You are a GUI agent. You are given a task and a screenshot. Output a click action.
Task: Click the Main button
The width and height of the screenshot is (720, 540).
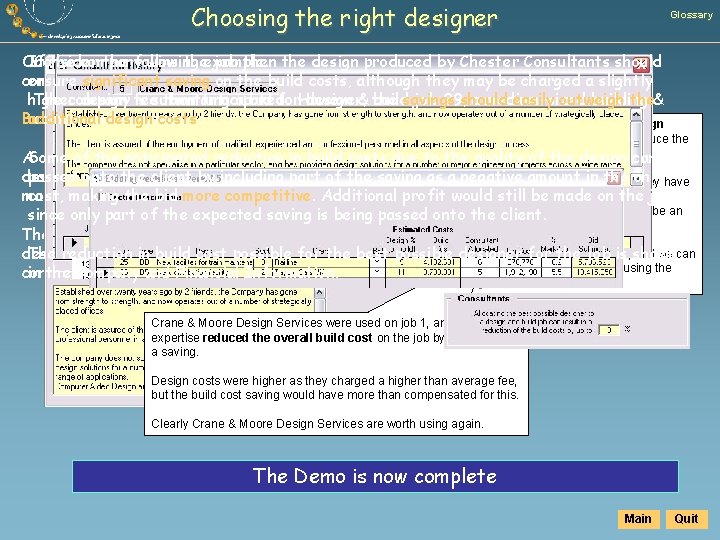tap(638, 519)
